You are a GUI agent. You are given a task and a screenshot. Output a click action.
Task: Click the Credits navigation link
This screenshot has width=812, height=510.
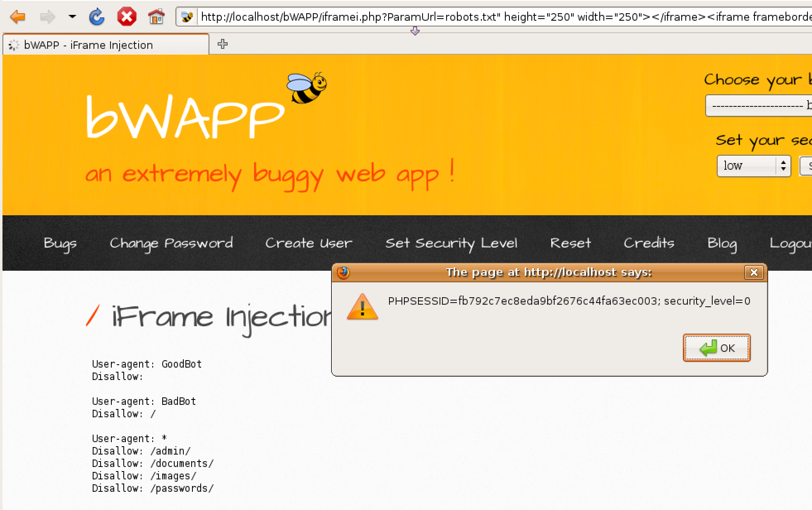[649, 243]
